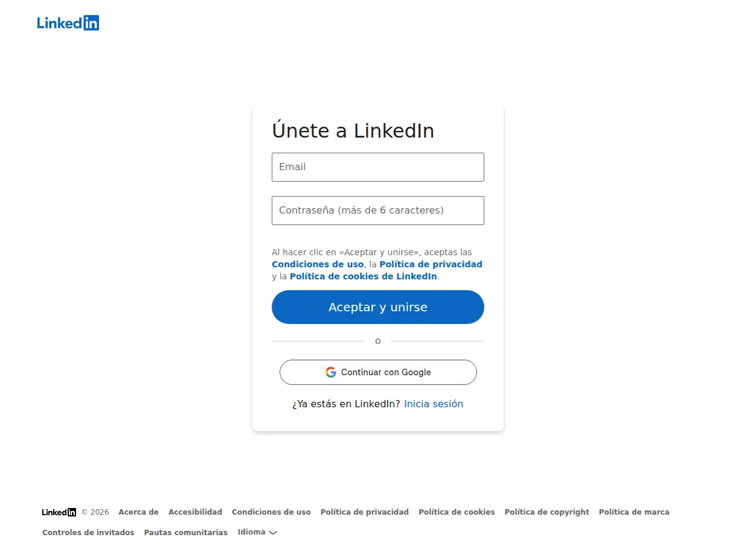Open Condiciones de uso link in form
Viewport: 756px width, 543px height.
[318, 264]
